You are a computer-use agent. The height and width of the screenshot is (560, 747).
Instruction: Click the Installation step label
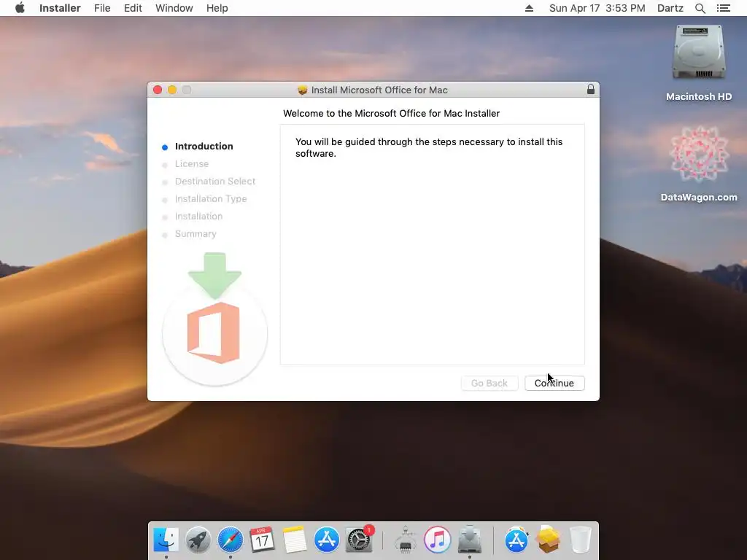(198, 216)
